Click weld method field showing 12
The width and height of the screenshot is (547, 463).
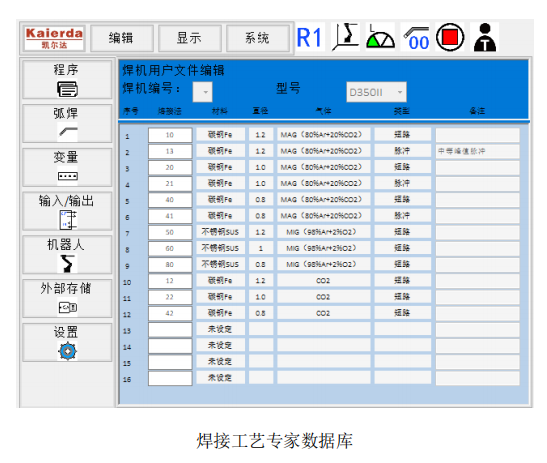170,281
